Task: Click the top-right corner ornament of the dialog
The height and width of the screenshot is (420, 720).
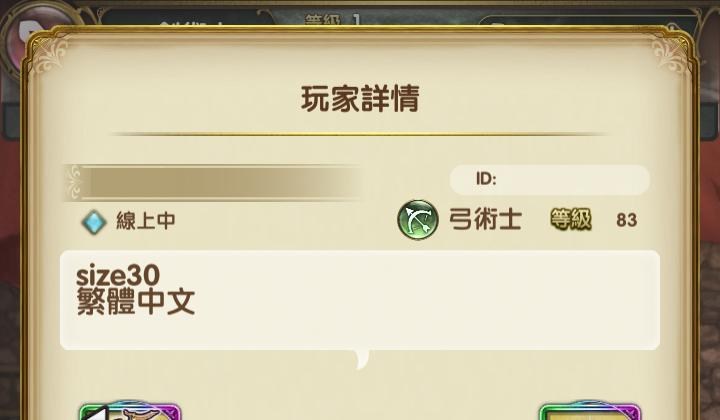Action: click(671, 55)
